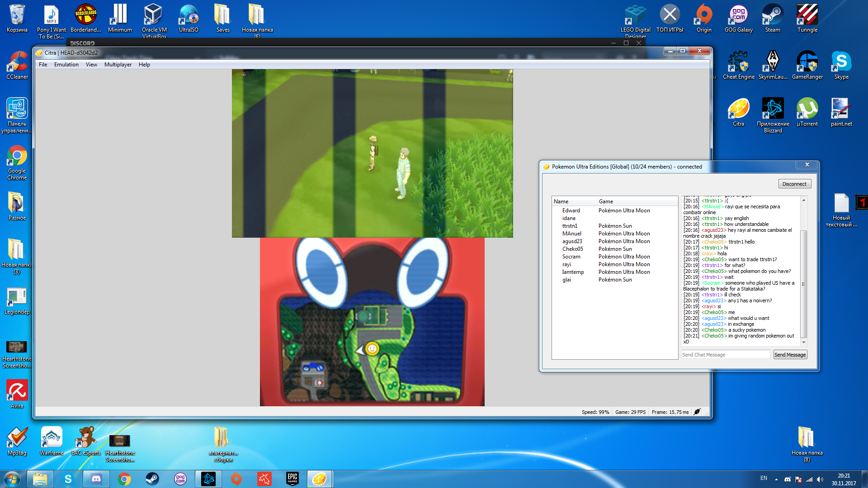The height and width of the screenshot is (488, 868).
Task: Open the Панель управления desktop shortcut
Action: pos(17,115)
